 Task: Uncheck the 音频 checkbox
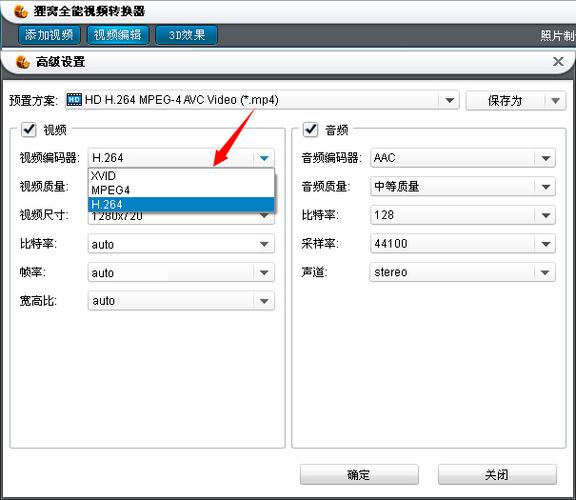coord(310,129)
